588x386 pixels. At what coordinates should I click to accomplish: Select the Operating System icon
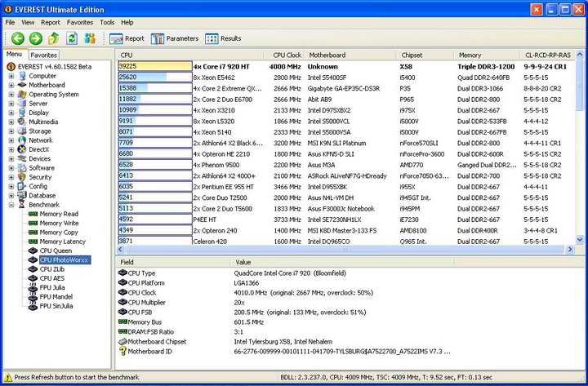coord(22,94)
